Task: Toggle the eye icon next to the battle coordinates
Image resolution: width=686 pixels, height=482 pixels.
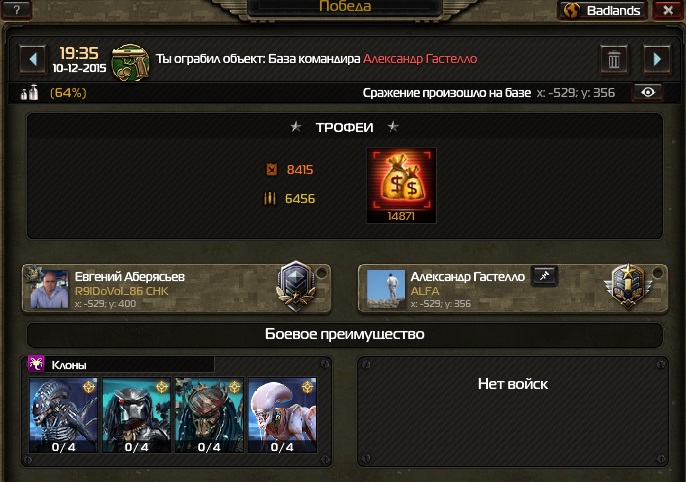Action: tap(648, 92)
